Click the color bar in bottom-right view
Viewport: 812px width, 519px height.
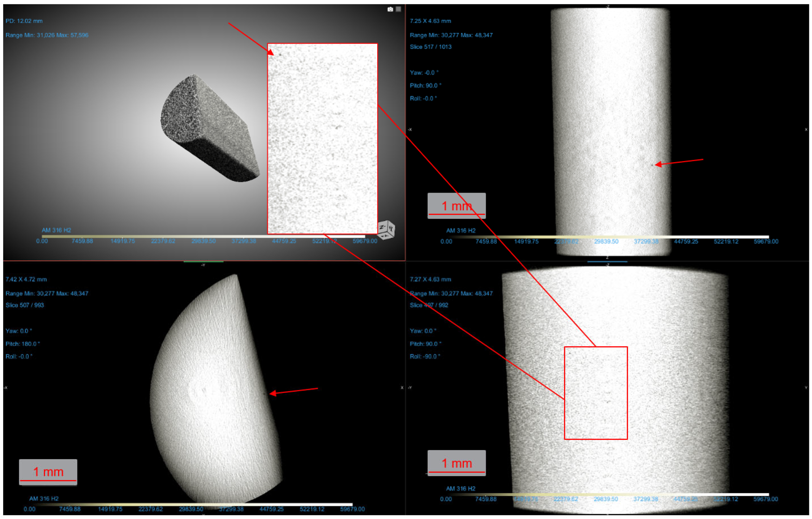(607, 494)
